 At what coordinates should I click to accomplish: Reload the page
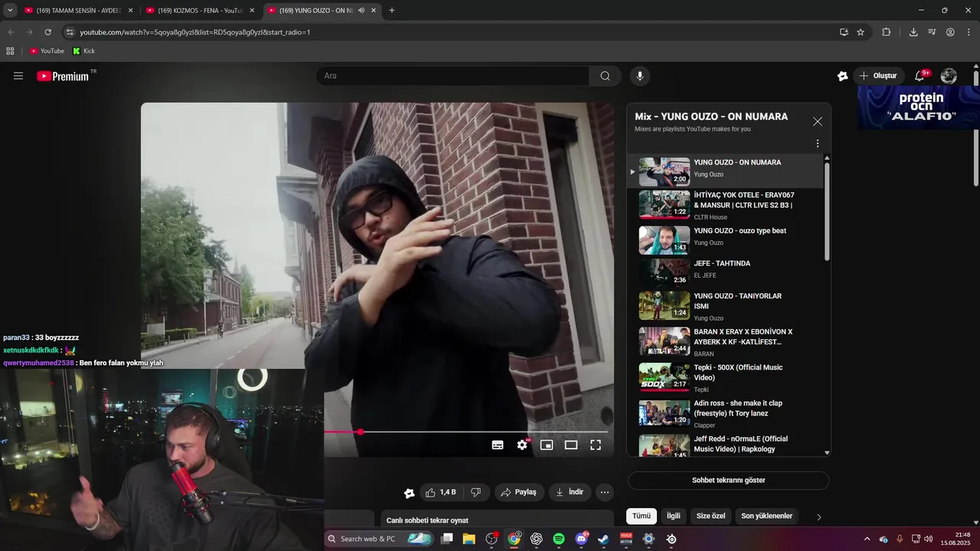click(x=47, y=32)
